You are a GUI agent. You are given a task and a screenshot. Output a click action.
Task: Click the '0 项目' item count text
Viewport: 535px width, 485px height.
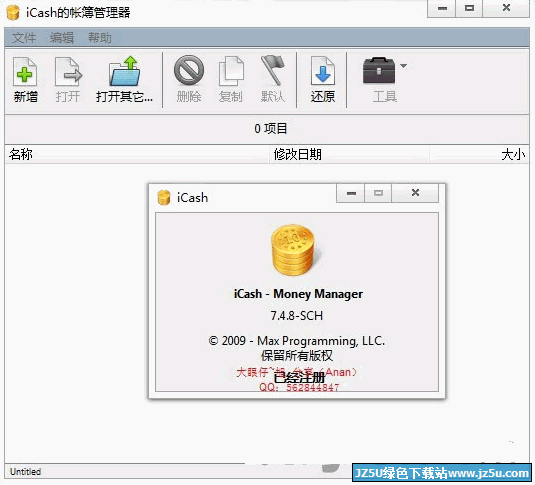[271, 129]
